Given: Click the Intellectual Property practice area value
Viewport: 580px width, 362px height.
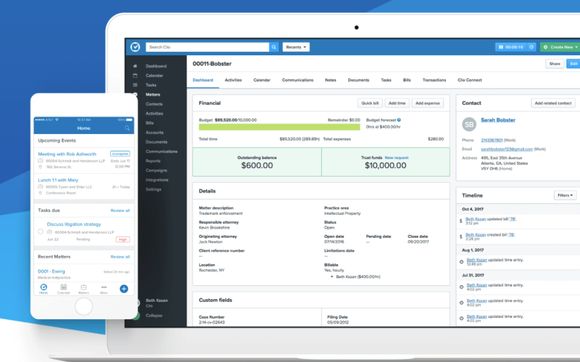Looking at the screenshot, I should [x=342, y=213].
